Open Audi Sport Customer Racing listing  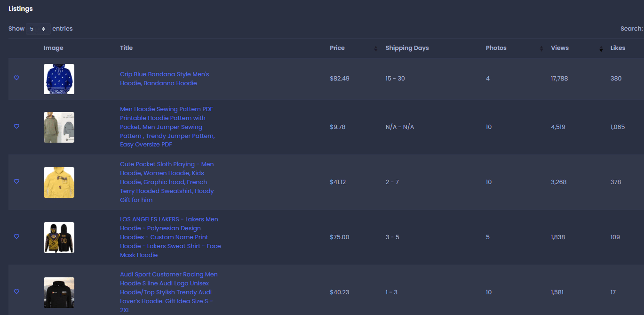pos(168,292)
